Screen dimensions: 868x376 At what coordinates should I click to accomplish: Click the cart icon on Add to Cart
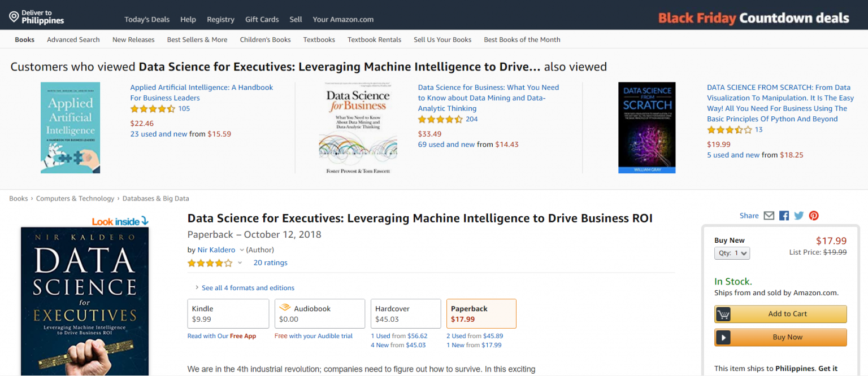point(723,314)
